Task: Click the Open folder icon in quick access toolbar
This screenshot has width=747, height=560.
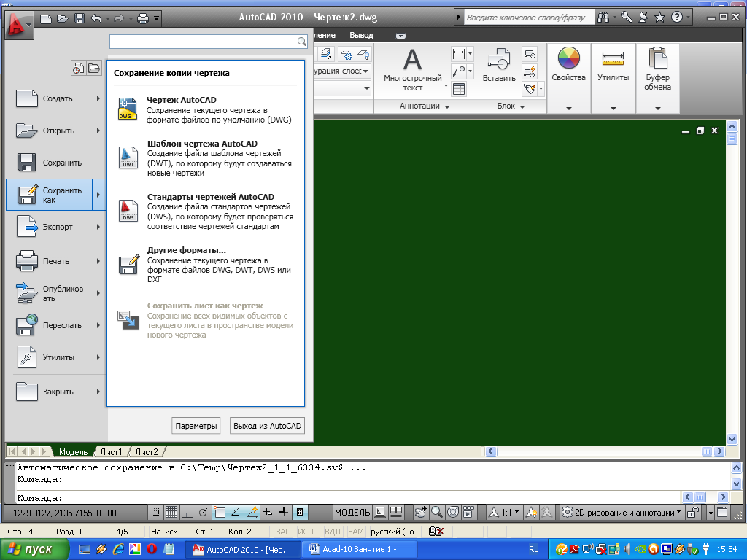Action: click(63, 18)
